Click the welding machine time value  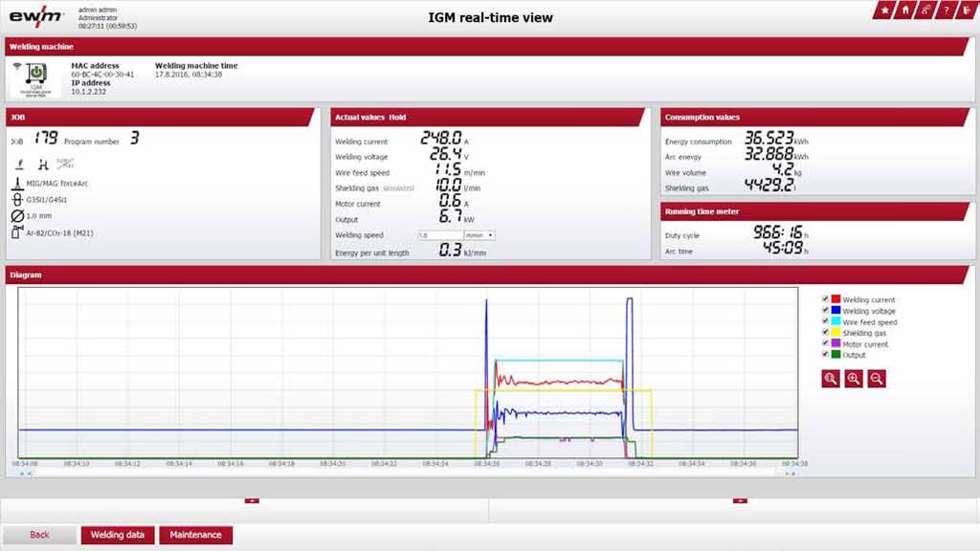click(x=189, y=75)
